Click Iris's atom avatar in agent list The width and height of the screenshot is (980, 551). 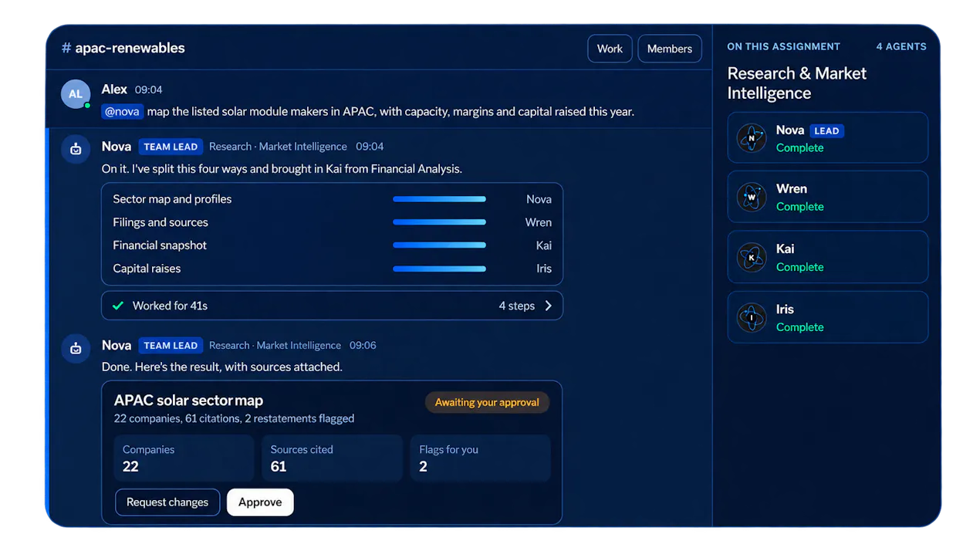pyautogui.click(x=752, y=318)
